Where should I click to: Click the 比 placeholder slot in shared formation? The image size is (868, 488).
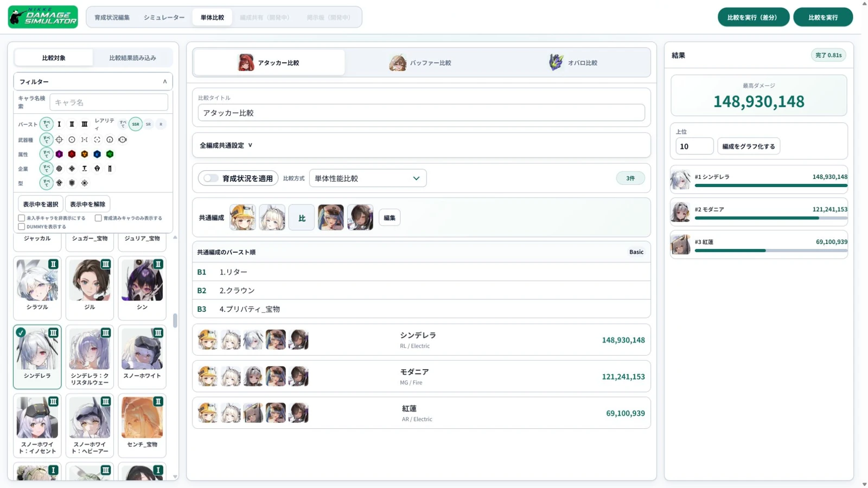point(302,217)
